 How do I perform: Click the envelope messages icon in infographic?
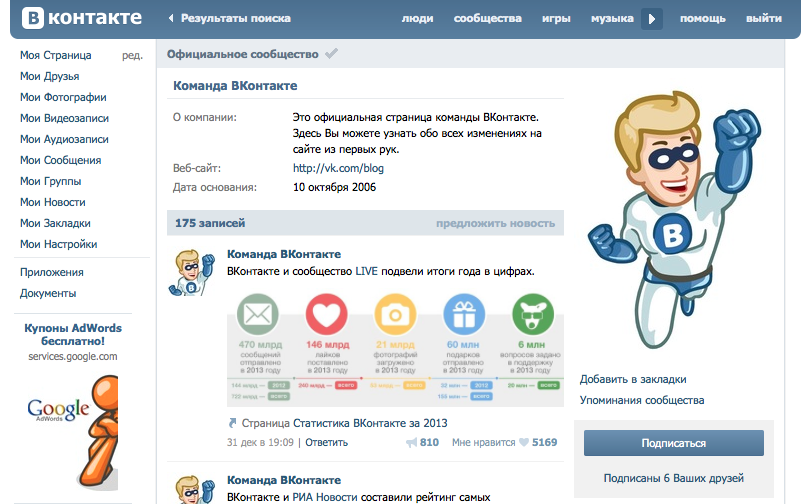coord(258,314)
